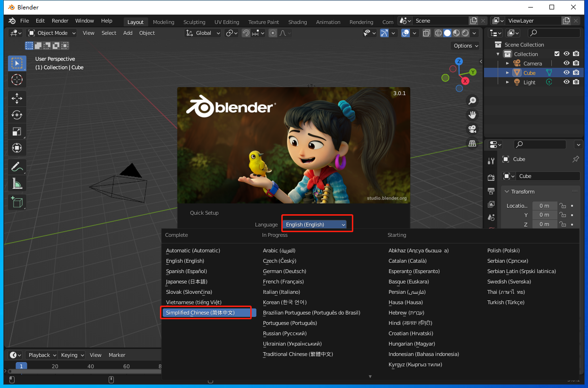Screen dimensions: 588x388
Task: Toggle X-ray view button
Action: pos(426,33)
